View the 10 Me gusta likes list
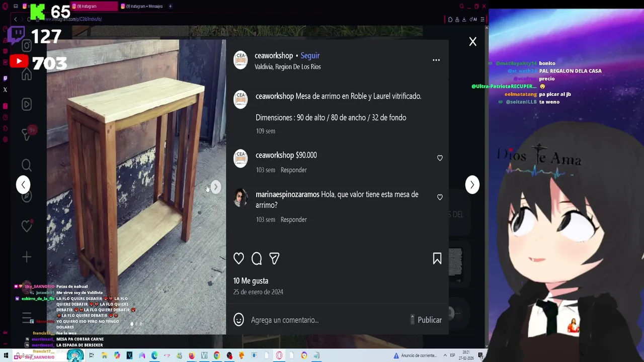 (x=251, y=281)
